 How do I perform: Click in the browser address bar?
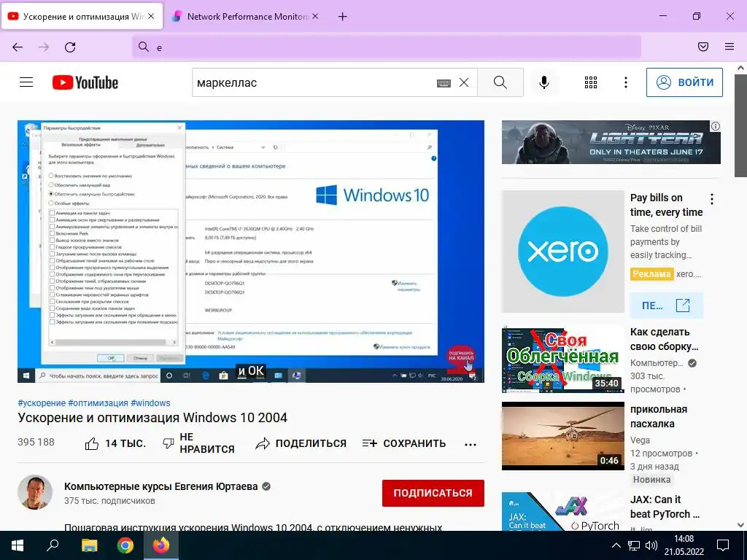(x=386, y=47)
